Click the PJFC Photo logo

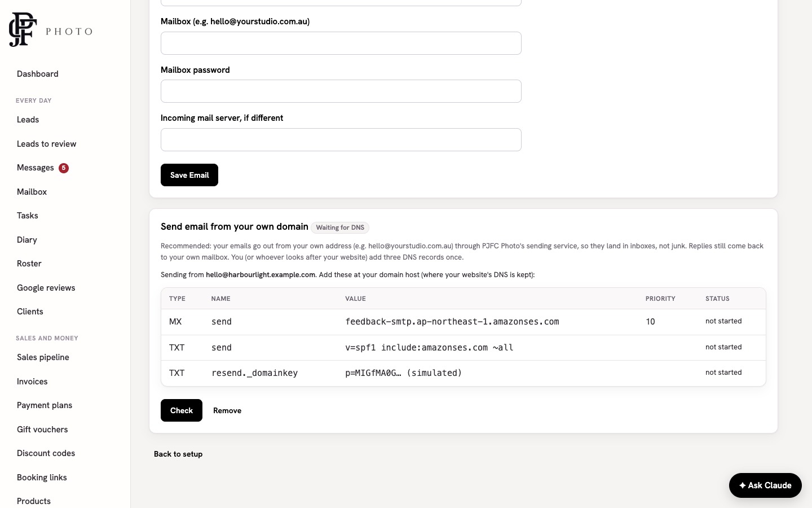point(51,29)
